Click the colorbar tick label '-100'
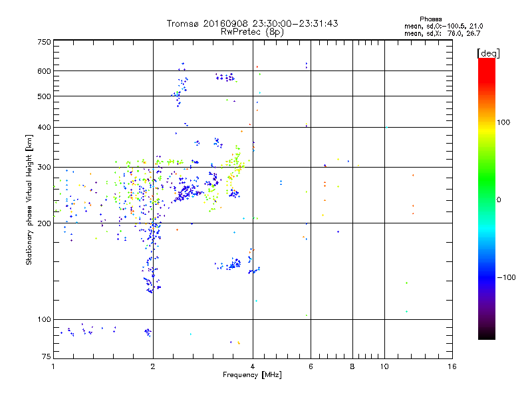The width and height of the screenshot is (532, 399). coord(506,277)
